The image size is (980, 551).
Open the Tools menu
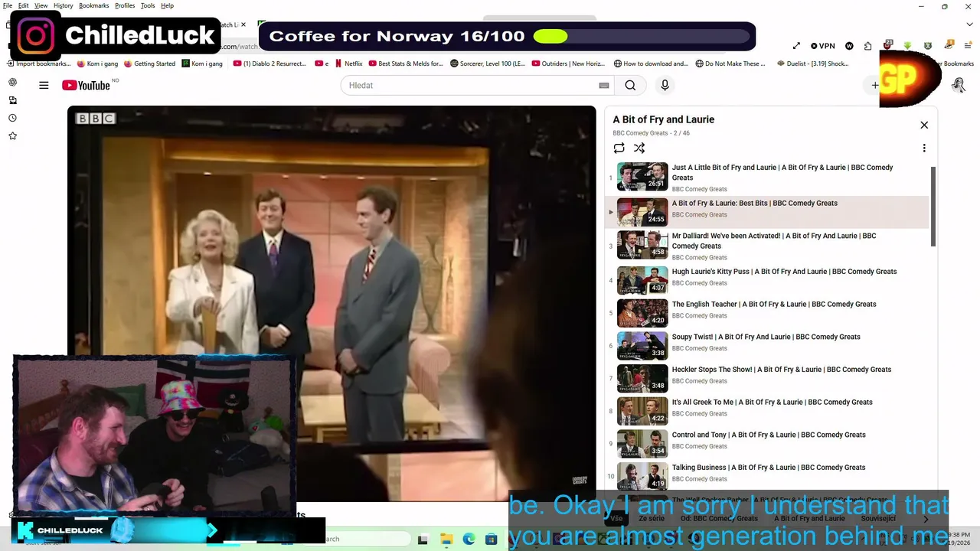click(x=148, y=5)
